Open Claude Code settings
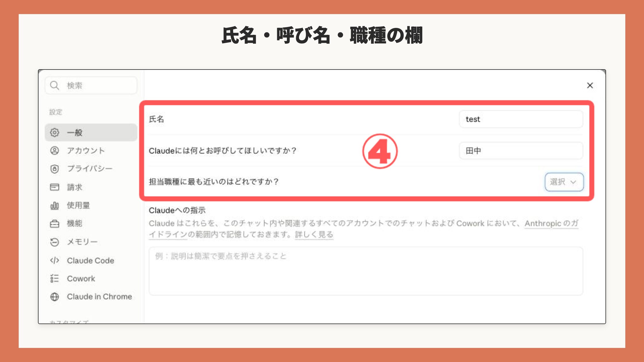The image size is (644, 362). click(91, 260)
